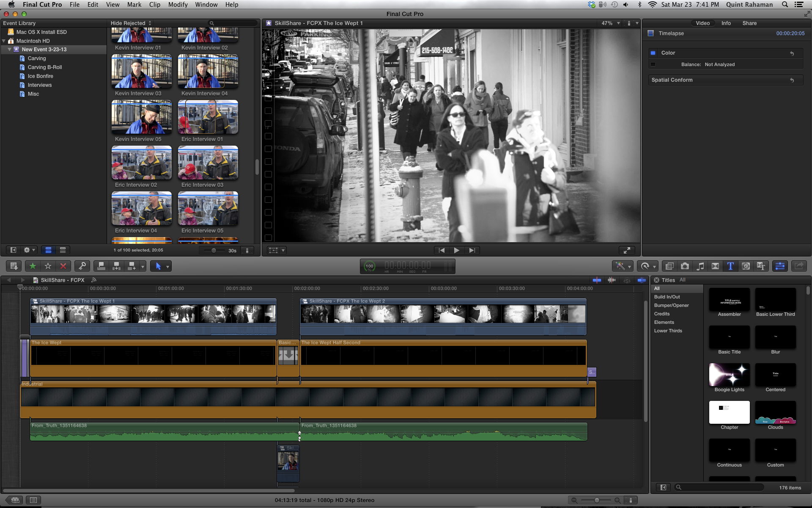
Task: Go to previous edit in viewer
Action: (x=442, y=251)
